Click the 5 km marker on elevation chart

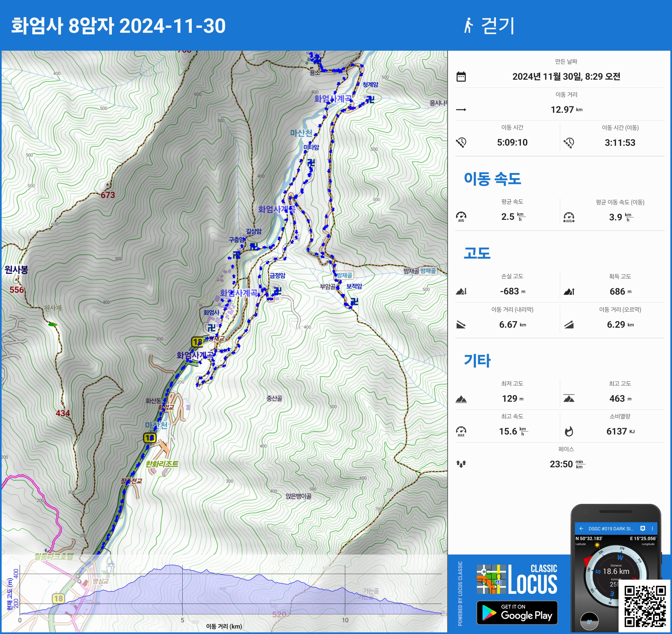[x=183, y=620]
